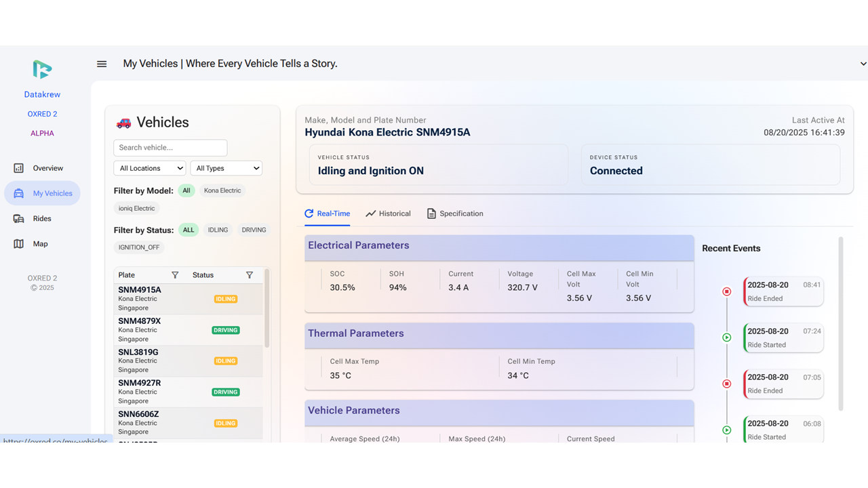The height and width of the screenshot is (488, 868).
Task: Open the hamburger menu icon
Action: (102, 64)
